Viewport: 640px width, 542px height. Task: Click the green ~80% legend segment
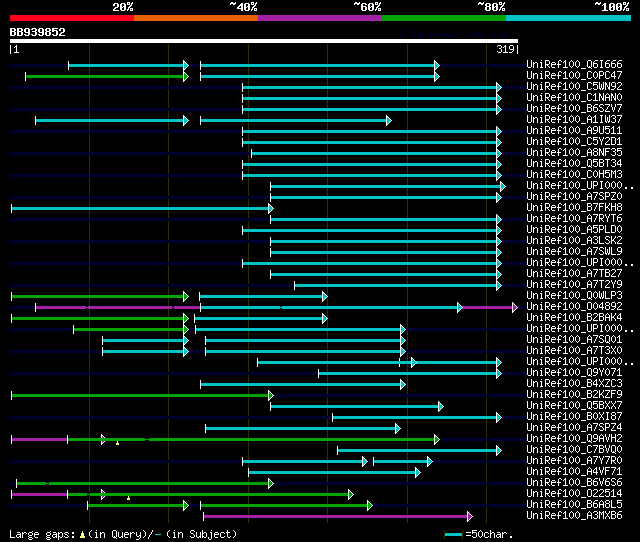[x=444, y=18]
